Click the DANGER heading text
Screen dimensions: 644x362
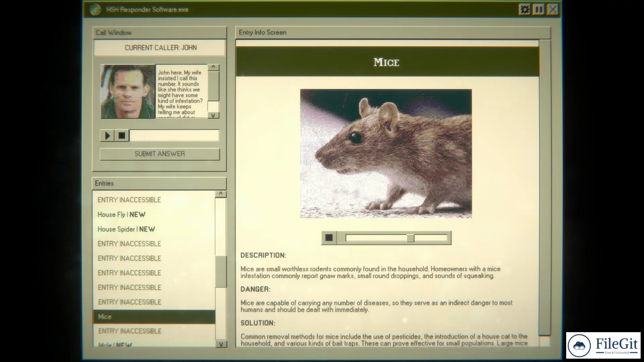click(255, 289)
